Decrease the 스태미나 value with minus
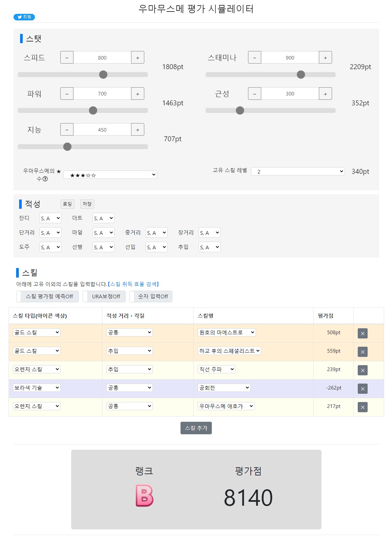 pyautogui.click(x=255, y=58)
